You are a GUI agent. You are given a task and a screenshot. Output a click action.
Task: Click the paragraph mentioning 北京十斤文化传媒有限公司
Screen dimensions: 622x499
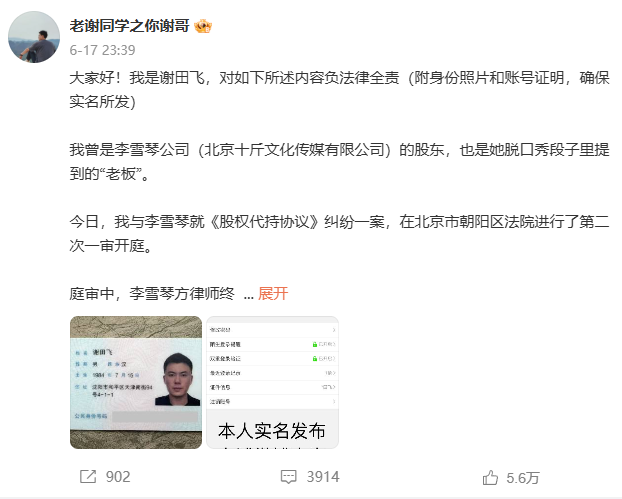(339, 162)
